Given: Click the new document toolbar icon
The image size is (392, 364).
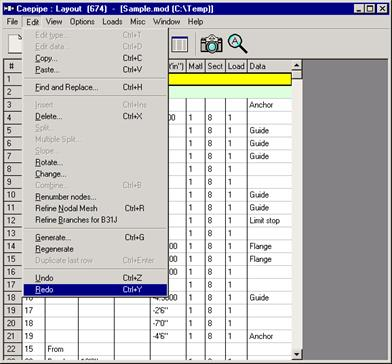Looking at the screenshot, I should click(x=16, y=44).
